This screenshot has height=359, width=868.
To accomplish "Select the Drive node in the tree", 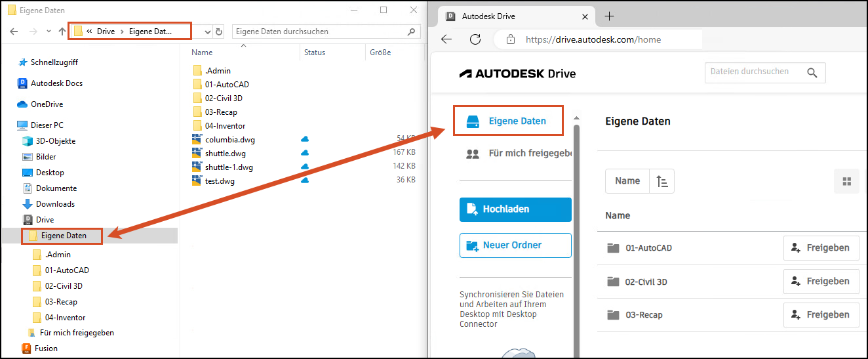I will pyautogui.click(x=39, y=220).
